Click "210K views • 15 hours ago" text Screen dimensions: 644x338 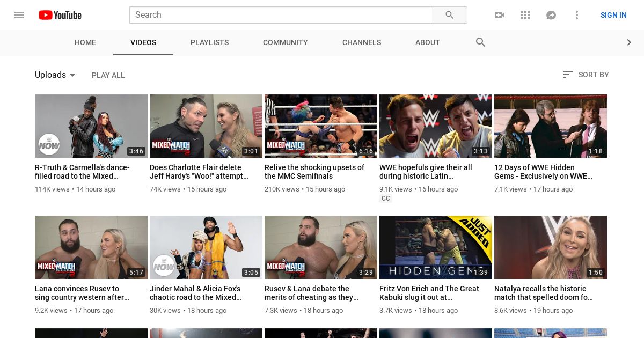coord(305,189)
